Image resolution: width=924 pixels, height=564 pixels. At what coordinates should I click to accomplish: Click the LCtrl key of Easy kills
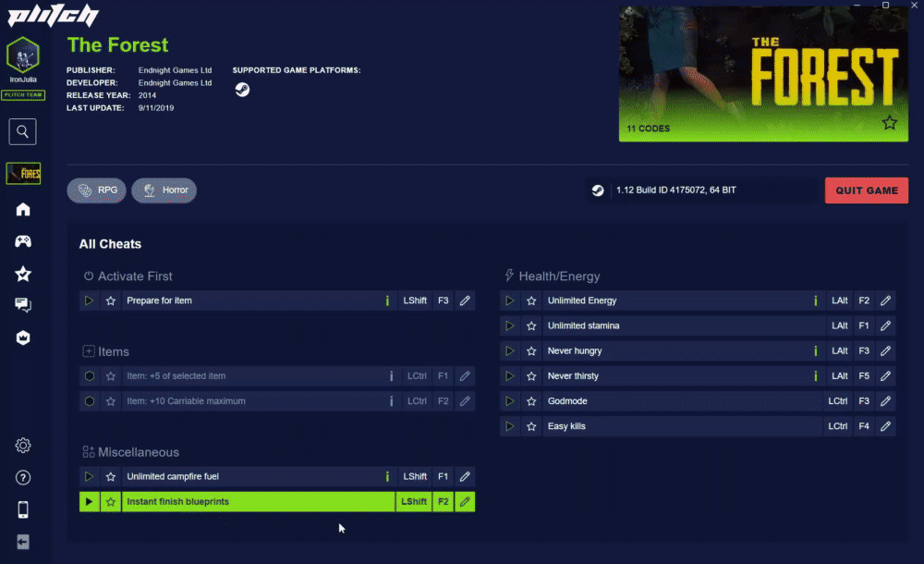(837, 426)
